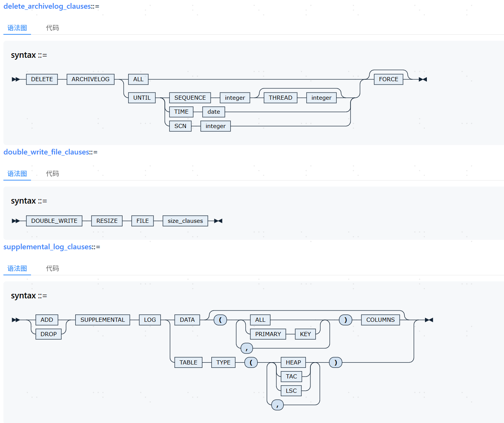Image resolution: width=504 pixels, height=423 pixels.
Task: Click the integer box after SEQUENCE
Action: (x=235, y=98)
